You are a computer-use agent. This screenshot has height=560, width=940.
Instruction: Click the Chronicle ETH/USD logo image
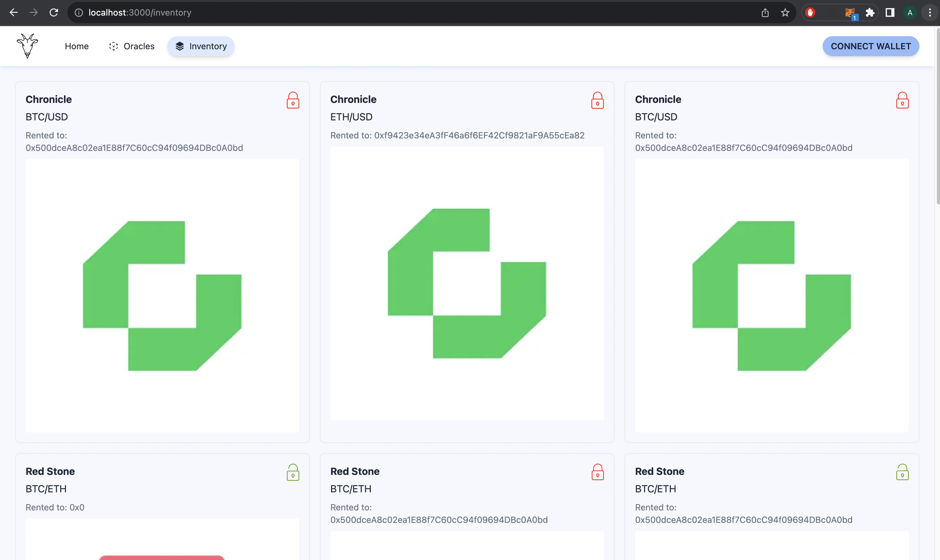pos(467,283)
